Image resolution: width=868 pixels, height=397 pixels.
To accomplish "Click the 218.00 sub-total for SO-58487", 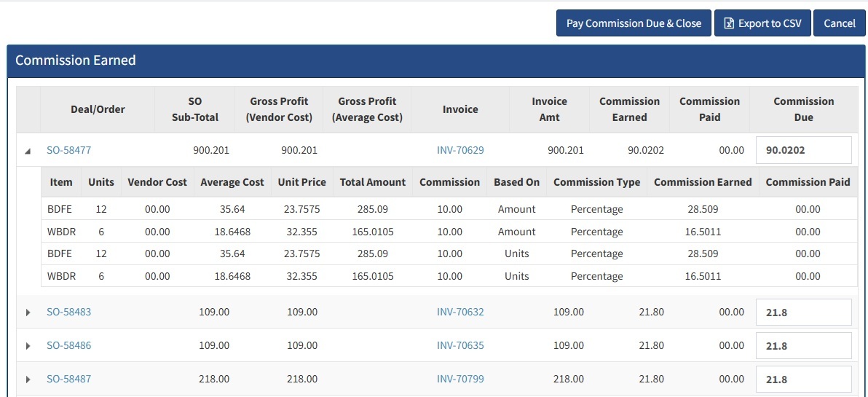I will tap(214, 380).
